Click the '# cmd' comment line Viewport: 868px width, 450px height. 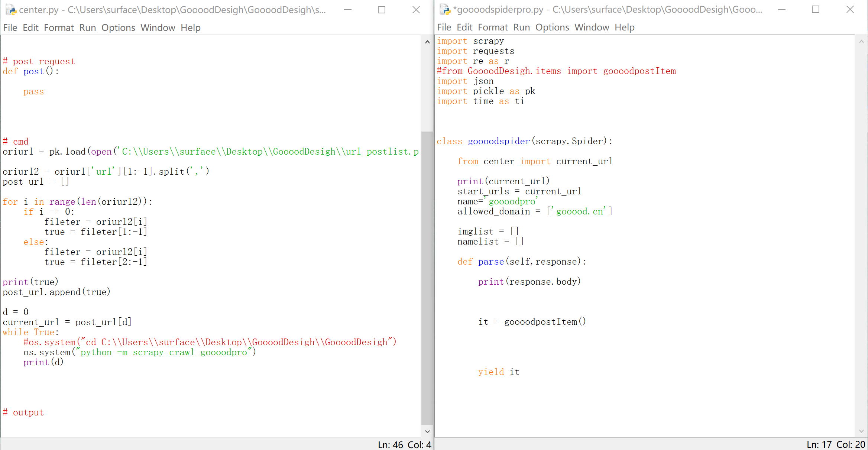pos(16,142)
